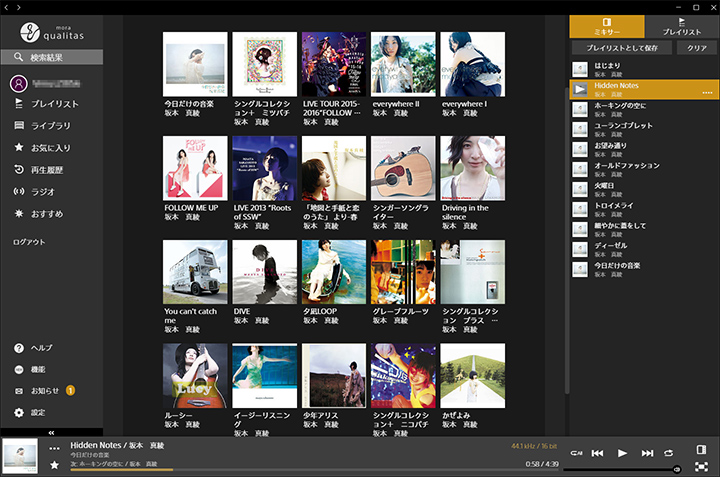This screenshot has width=720, height=477.
Task: Click the right panel vertical scrollbar
Action: pos(567,239)
